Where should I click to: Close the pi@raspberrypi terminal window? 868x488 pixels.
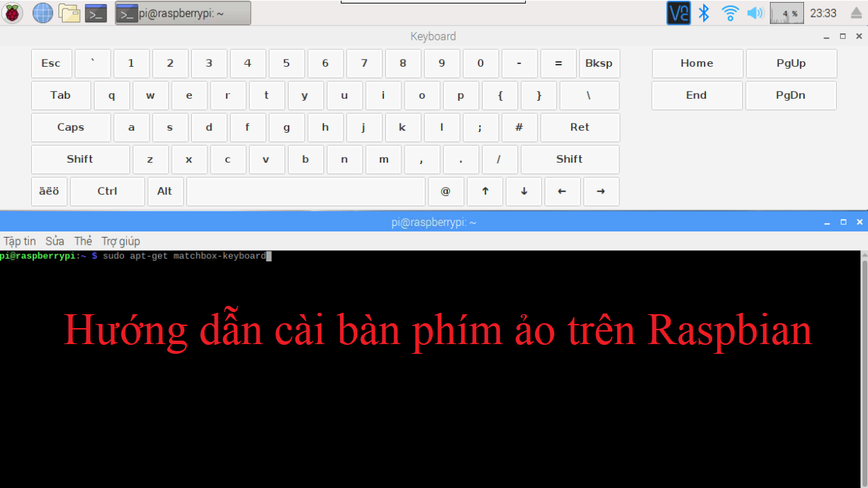click(x=860, y=222)
